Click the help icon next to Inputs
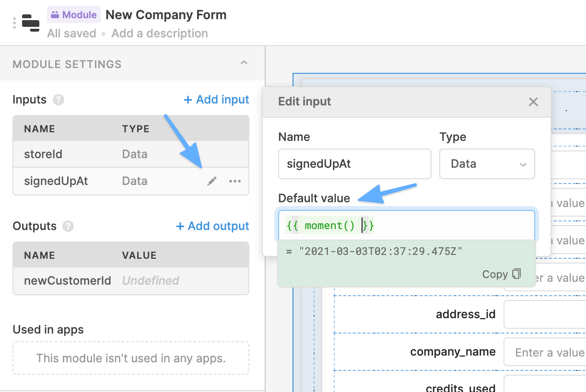 [59, 100]
